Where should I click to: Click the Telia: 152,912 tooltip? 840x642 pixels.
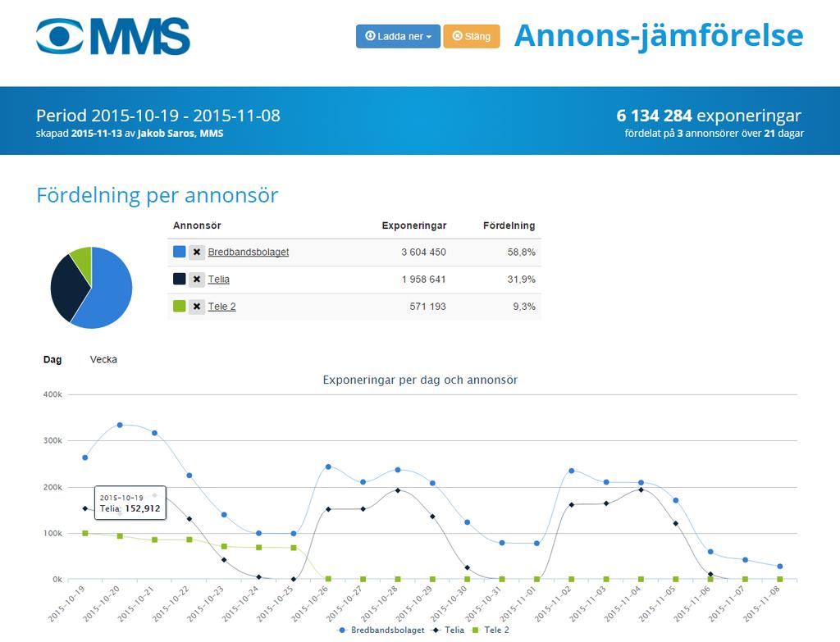click(x=130, y=503)
